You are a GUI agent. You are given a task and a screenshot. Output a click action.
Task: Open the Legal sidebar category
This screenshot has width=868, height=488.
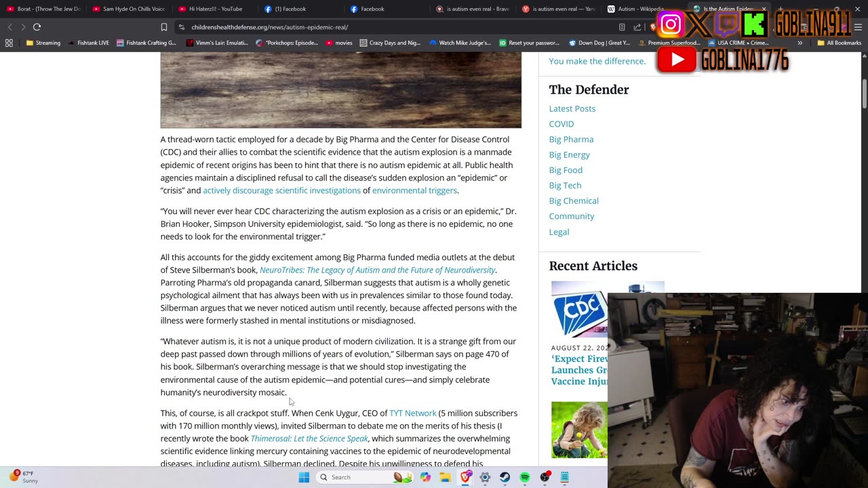[x=559, y=232]
